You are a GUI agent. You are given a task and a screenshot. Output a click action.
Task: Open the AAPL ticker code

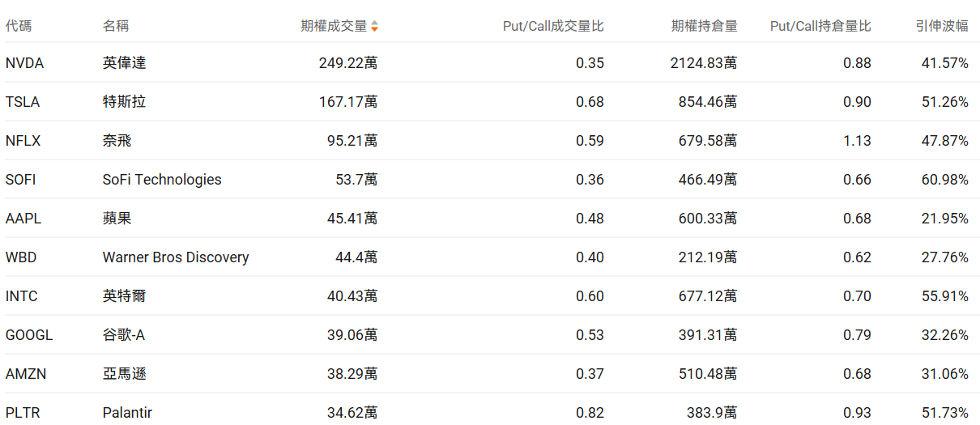coord(23,219)
